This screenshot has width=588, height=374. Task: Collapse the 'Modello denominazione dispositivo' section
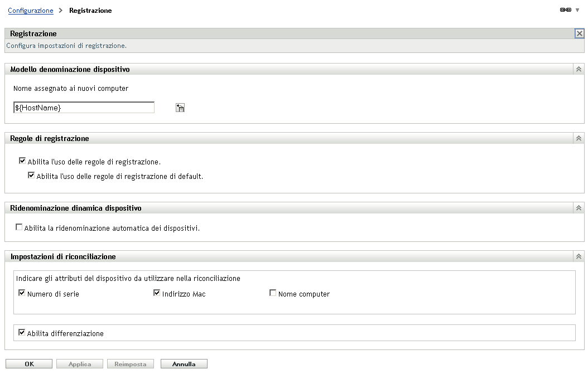(578, 68)
